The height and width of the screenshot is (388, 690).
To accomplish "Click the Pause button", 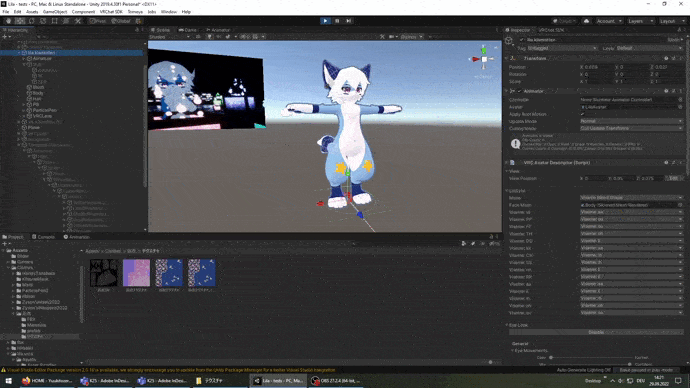I will (337, 21).
